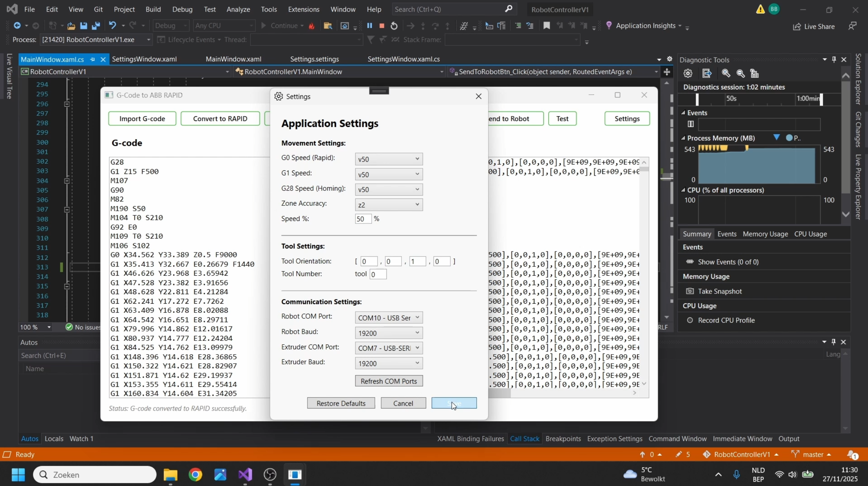
Task: Open Visual Studio from Windows taskbar
Action: click(245, 474)
